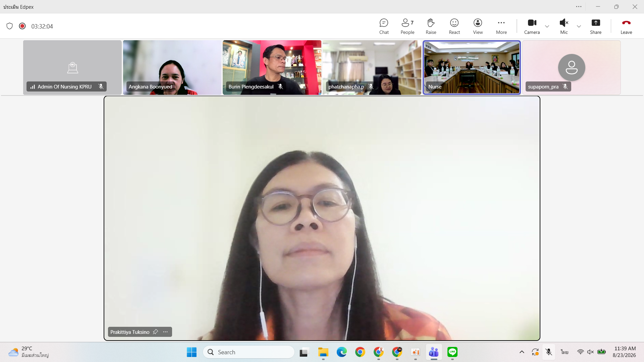Open the More actions menu
644x362 pixels.
[501, 26]
